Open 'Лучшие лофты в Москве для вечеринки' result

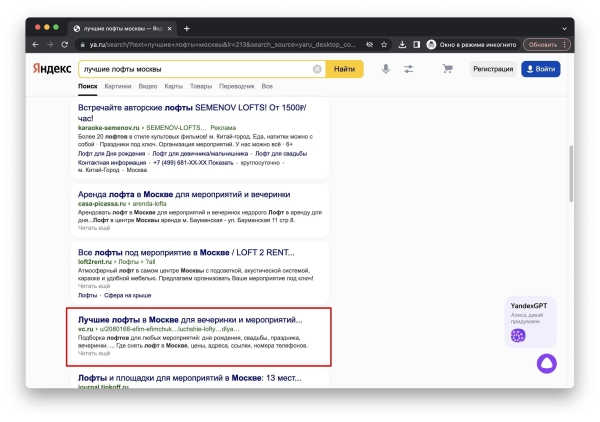point(190,320)
